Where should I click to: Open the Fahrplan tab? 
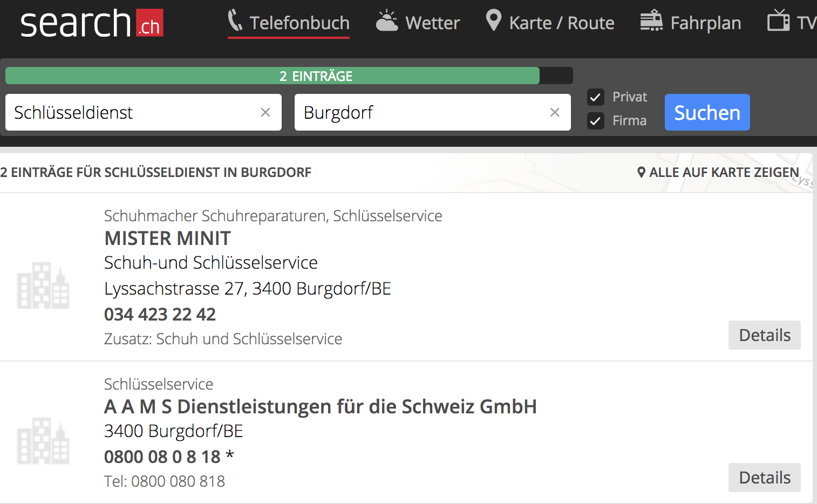(x=691, y=23)
